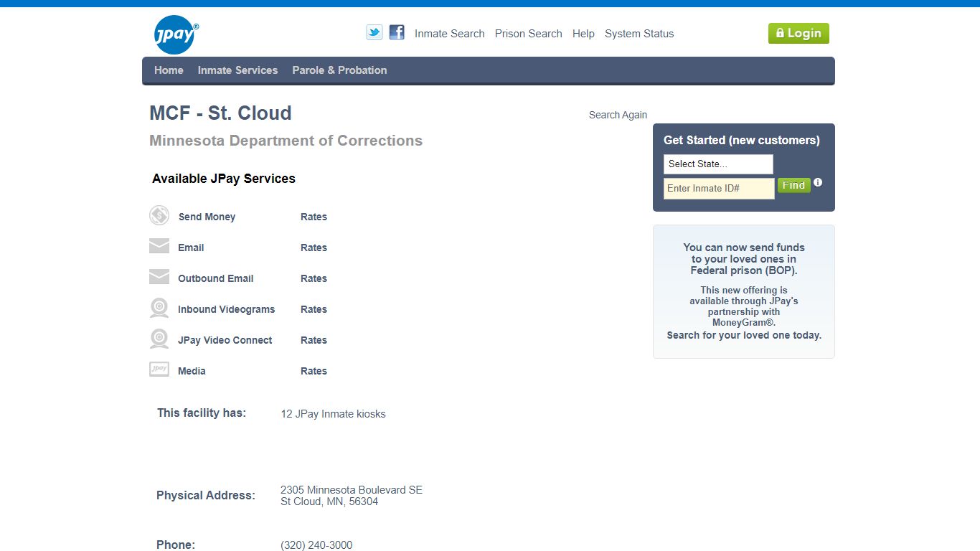Focus the Enter Inmate ID field

[719, 189]
